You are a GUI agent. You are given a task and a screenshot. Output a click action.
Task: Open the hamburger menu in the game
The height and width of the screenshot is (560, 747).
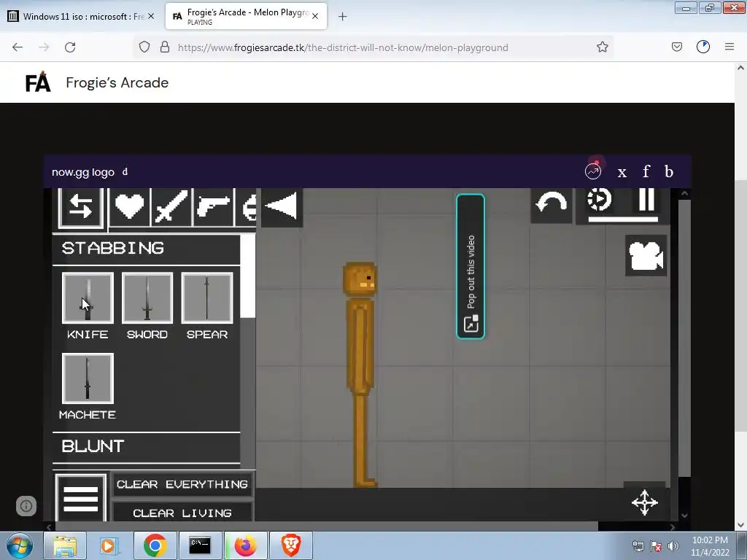pos(80,498)
